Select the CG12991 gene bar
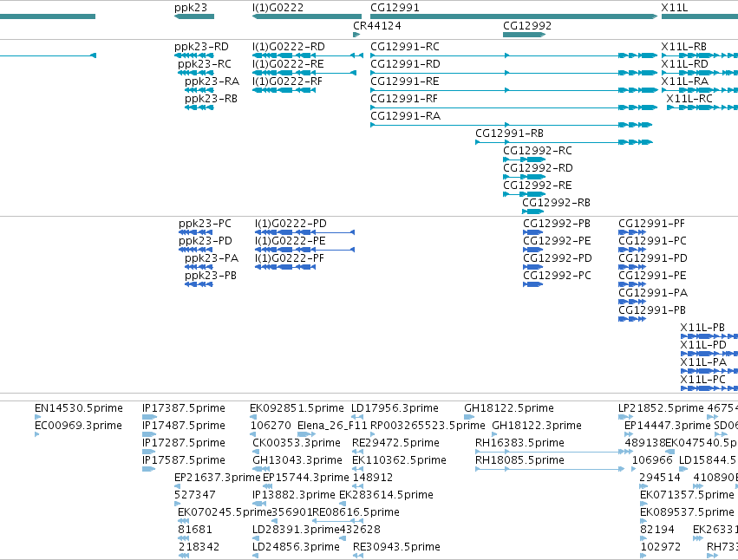This screenshot has height=560, width=738. tap(513, 16)
